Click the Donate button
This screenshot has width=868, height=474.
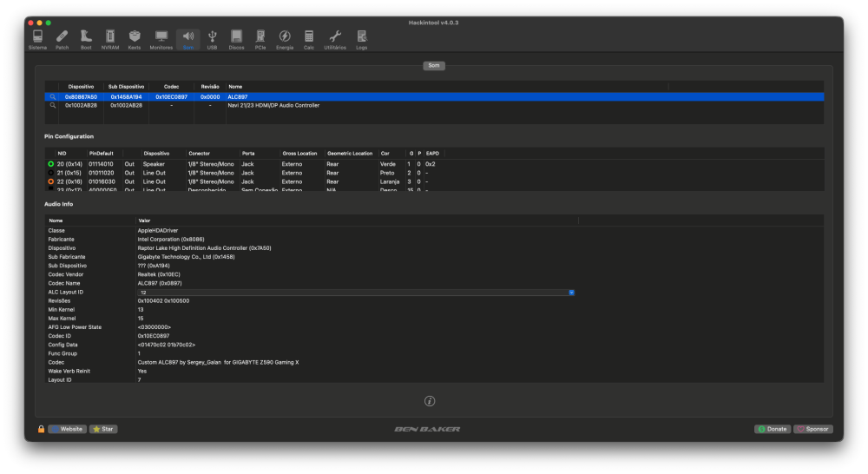point(773,429)
